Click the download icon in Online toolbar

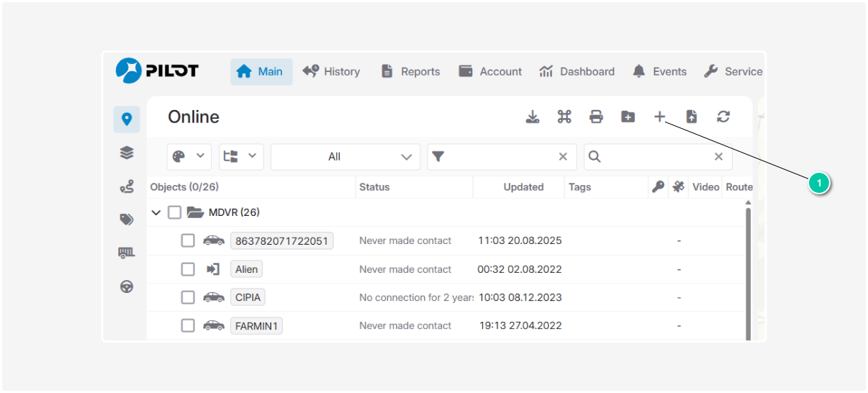(533, 117)
